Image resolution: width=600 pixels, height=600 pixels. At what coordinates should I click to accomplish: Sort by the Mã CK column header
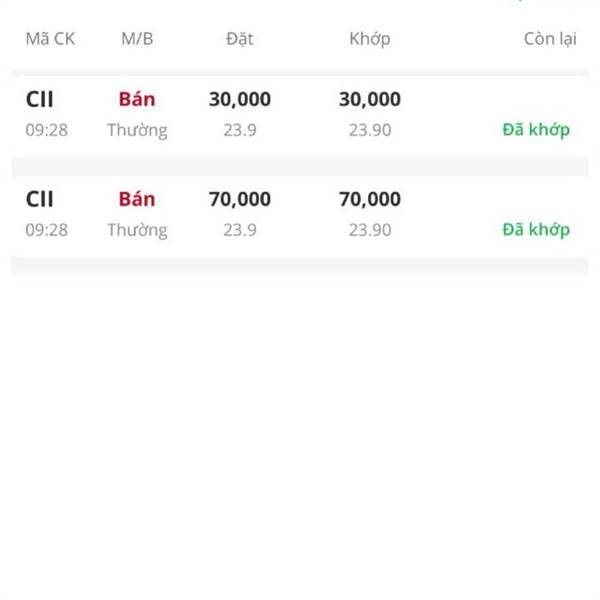(x=50, y=39)
